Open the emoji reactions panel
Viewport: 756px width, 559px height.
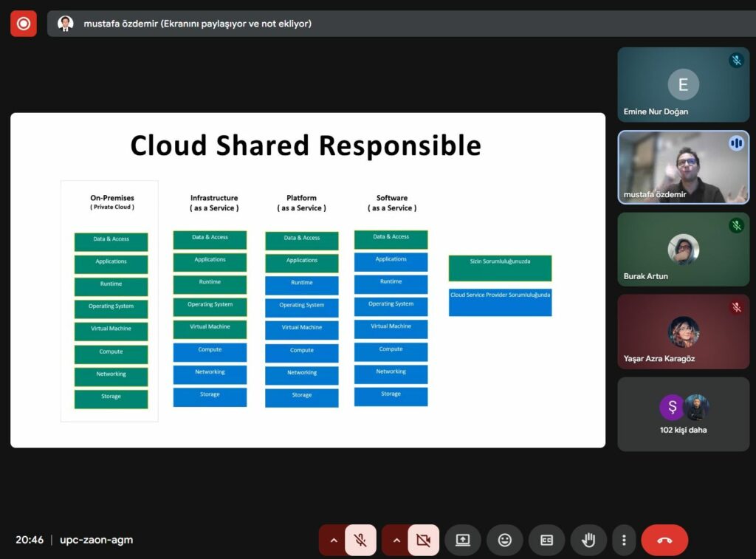505,540
